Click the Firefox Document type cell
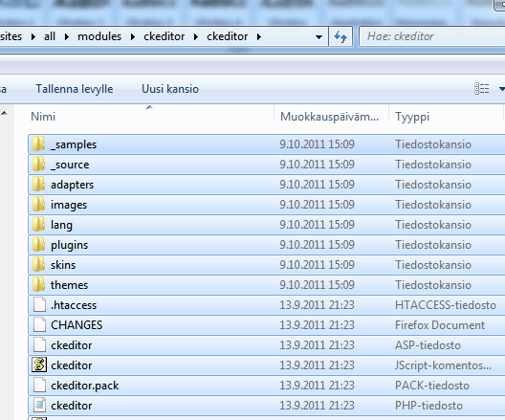 click(440, 325)
